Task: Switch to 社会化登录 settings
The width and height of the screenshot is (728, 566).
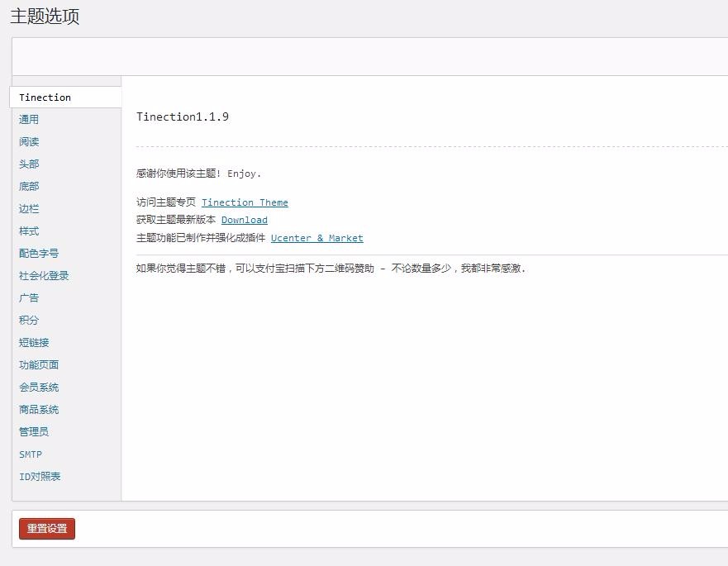Action: pyautogui.click(x=45, y=275)
